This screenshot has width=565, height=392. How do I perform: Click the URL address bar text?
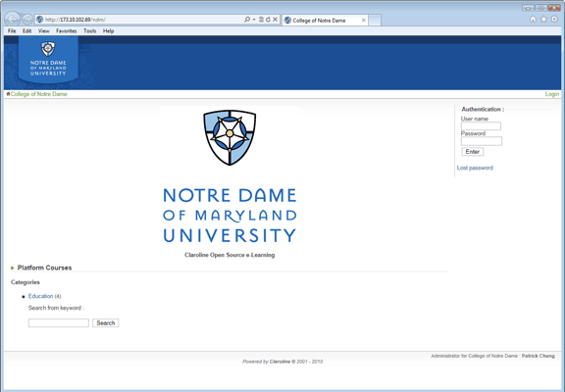click(76, 20)
